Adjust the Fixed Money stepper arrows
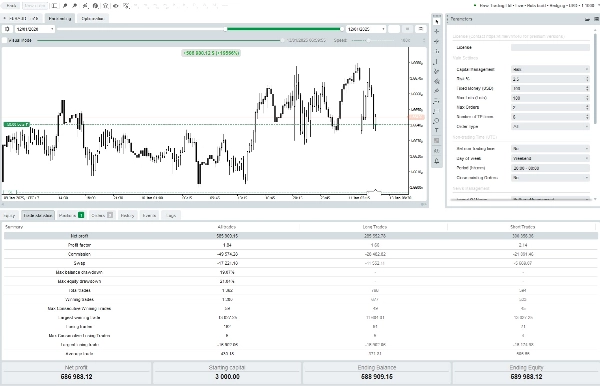The image size is (600, 386). 587,88
